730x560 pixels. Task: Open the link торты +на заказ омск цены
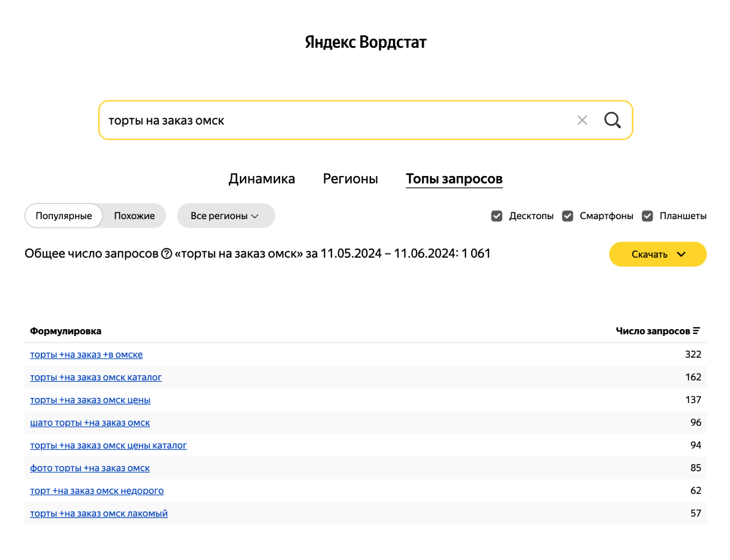pyautogui.click(x=90, y=400)
